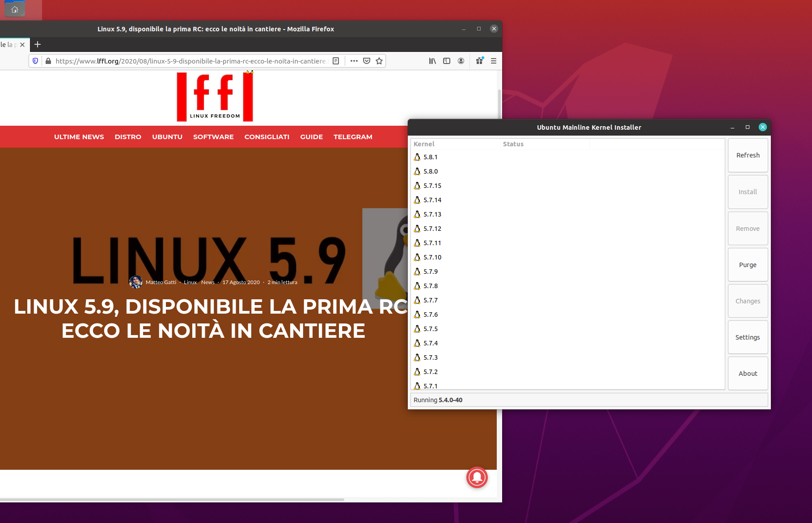Open the TELEGRAM menu item

click(353, 137)
